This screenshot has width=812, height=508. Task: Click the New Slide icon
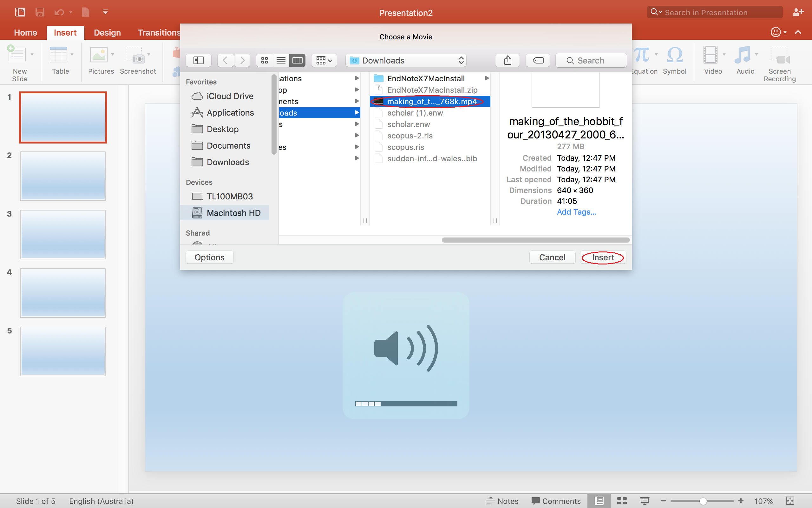(16, 54)
